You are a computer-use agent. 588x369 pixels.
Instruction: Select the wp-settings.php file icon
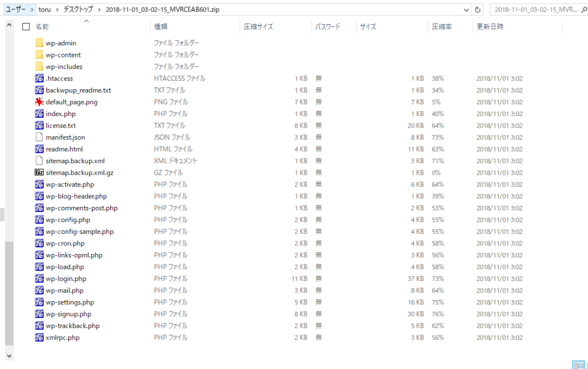point(39,302)
